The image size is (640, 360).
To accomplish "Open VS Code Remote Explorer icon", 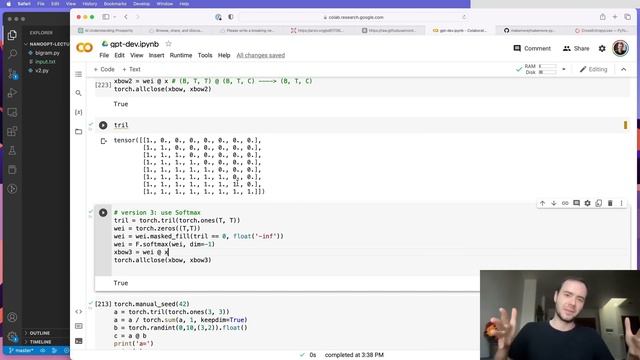I will pos(12,112).
